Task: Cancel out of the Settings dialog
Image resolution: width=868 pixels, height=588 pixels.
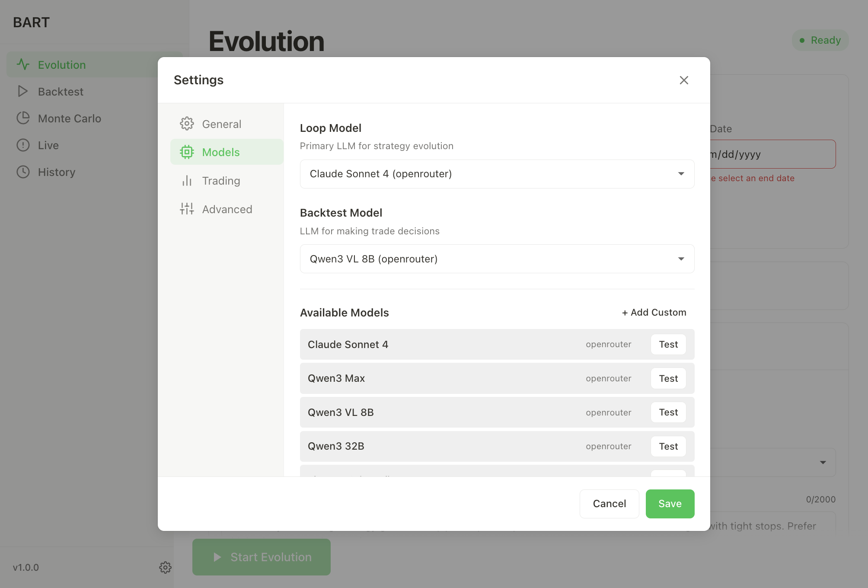Action: coord(609,503)
